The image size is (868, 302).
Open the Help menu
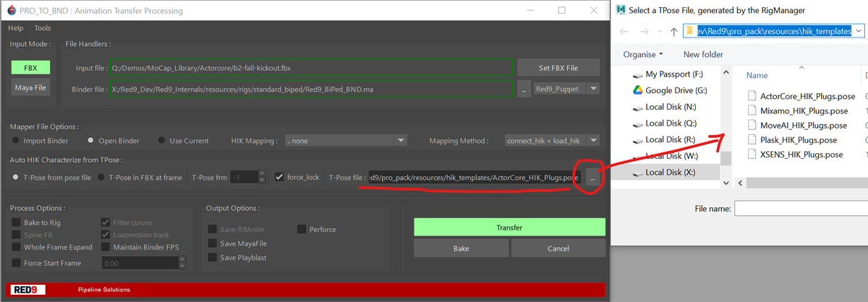tap(16, 28)
